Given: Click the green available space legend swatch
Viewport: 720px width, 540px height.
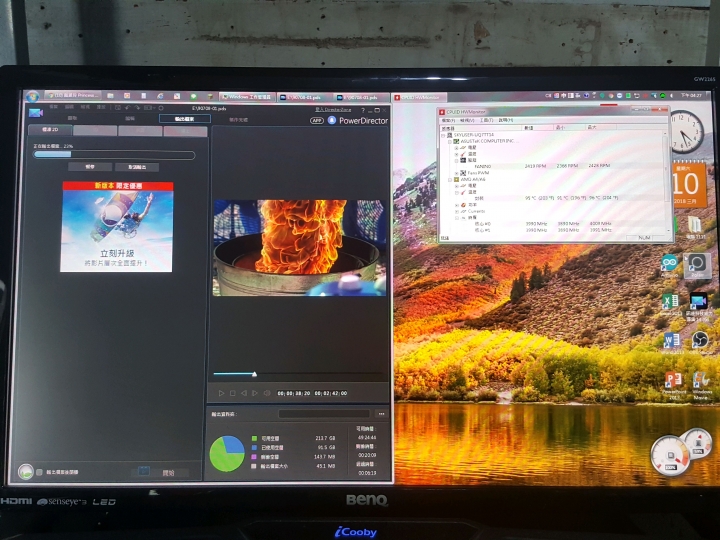Looking at the screenshot, I should 254,439.
